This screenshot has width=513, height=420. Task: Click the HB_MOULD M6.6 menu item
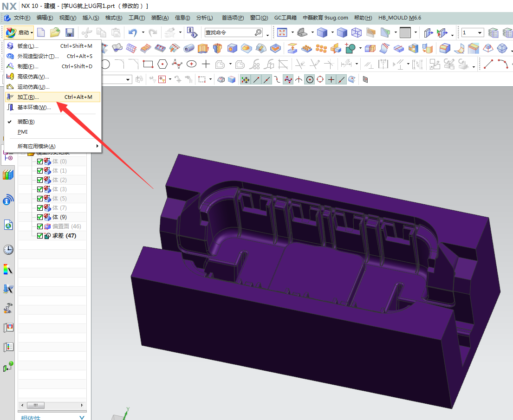[400, 18]
